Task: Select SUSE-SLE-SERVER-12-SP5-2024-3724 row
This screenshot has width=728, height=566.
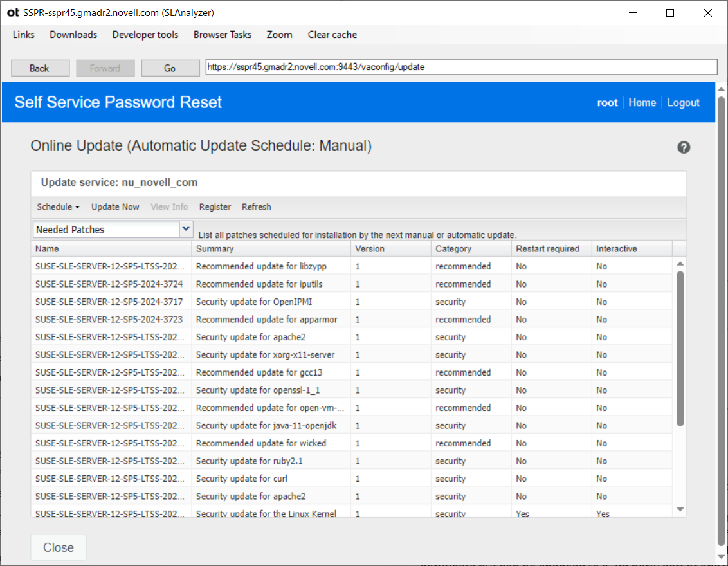Action: tap(352, 284)
